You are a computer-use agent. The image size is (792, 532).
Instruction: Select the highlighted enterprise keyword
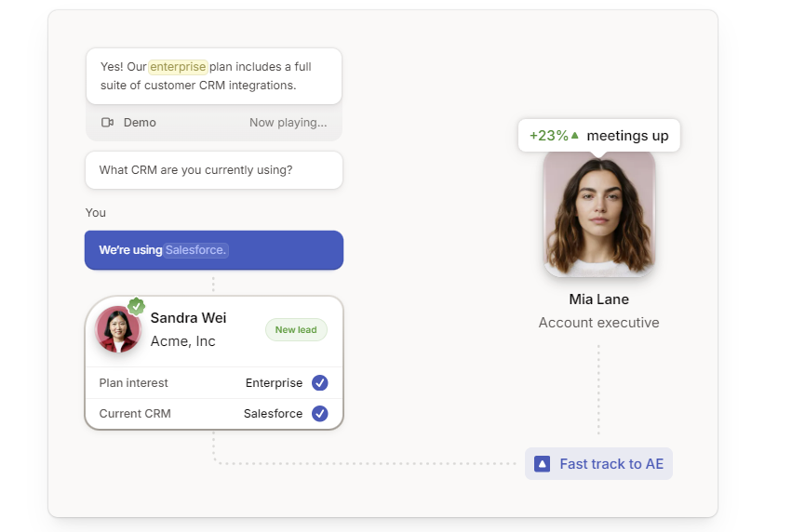point(178,67)
